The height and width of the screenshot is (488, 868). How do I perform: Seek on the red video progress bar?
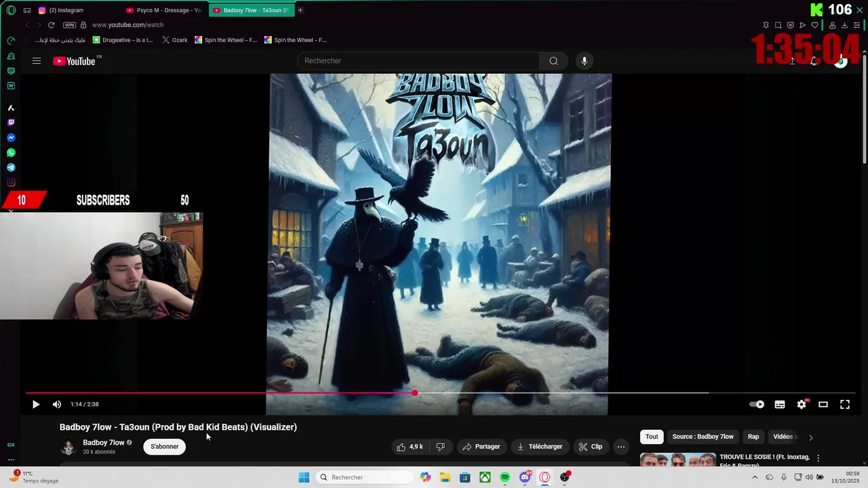(220, 393)
